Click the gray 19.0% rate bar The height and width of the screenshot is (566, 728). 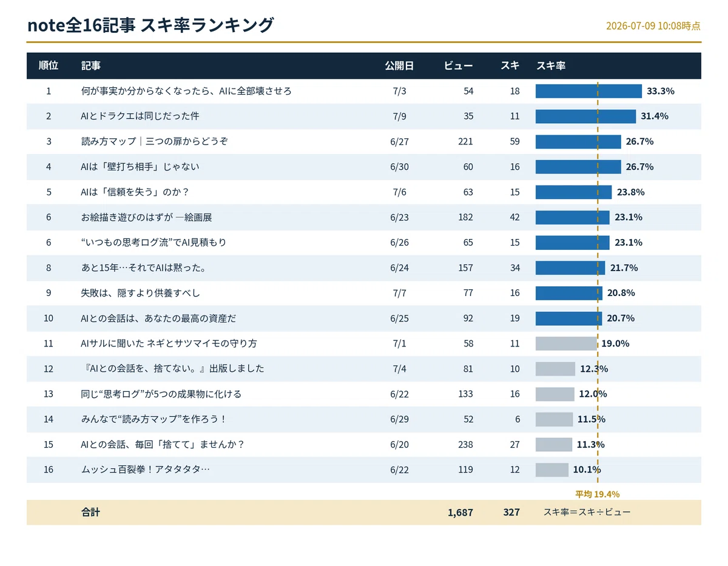(x=566, y=343)
